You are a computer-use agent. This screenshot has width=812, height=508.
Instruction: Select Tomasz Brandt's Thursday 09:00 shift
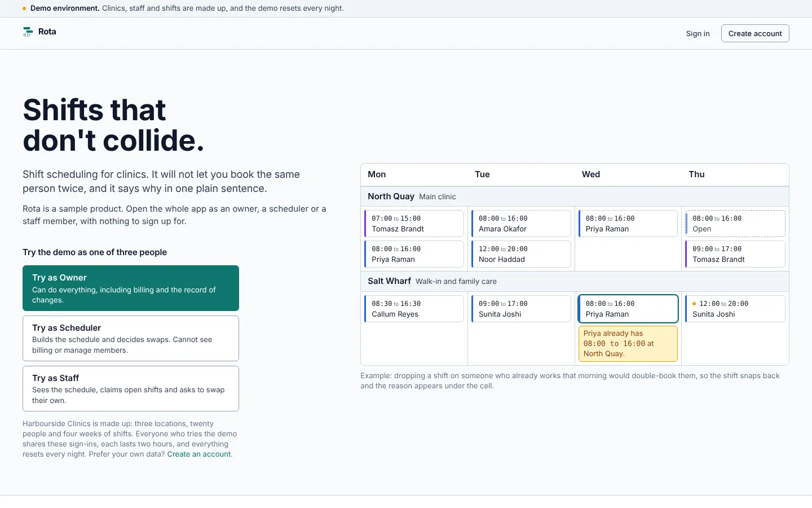point(735,254)
